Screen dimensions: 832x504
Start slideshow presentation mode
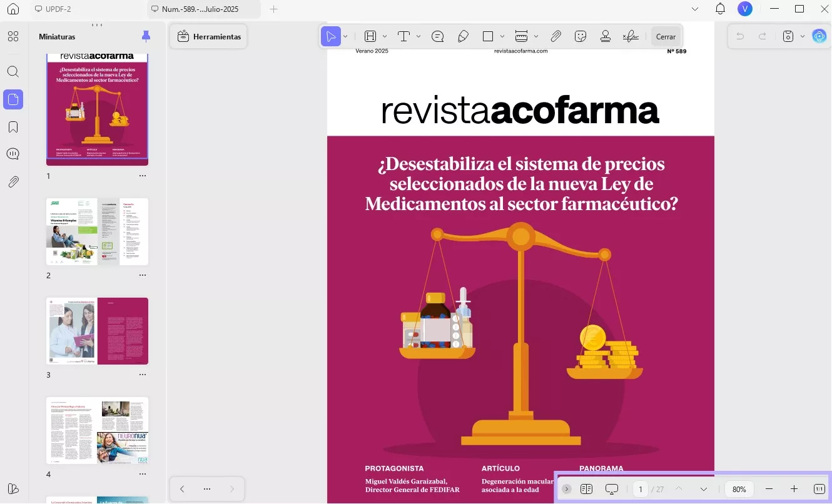click(612, 489)
